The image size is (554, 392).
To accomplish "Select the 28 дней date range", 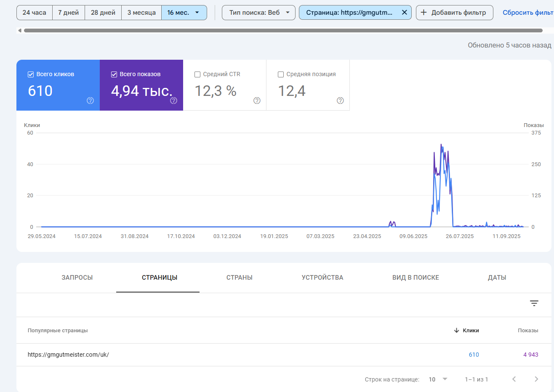I will pos(103,13).
